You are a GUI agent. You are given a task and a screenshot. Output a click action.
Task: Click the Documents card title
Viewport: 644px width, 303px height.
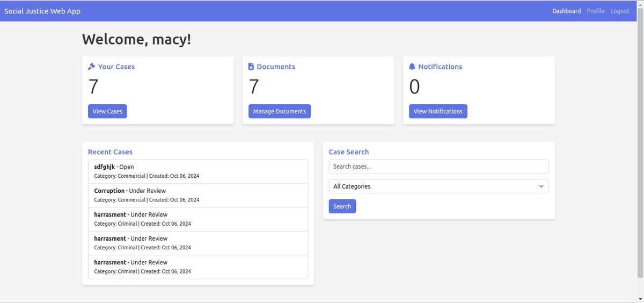276,67
